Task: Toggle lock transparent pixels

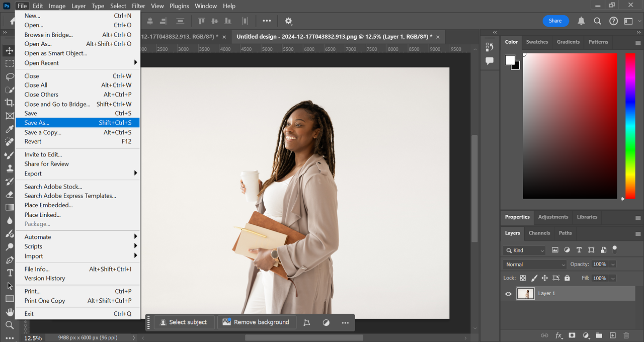Action: click(x=523, y=278)
